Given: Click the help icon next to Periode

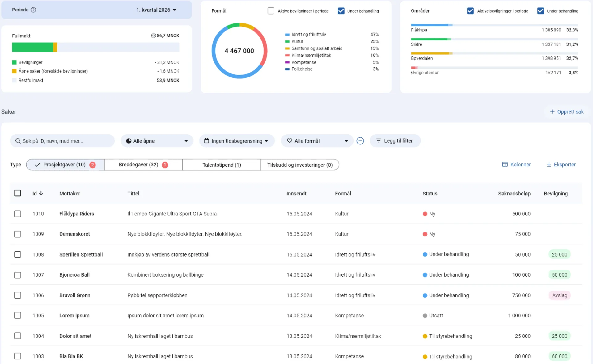Looking at the screenshot, I should coord(33,10).
